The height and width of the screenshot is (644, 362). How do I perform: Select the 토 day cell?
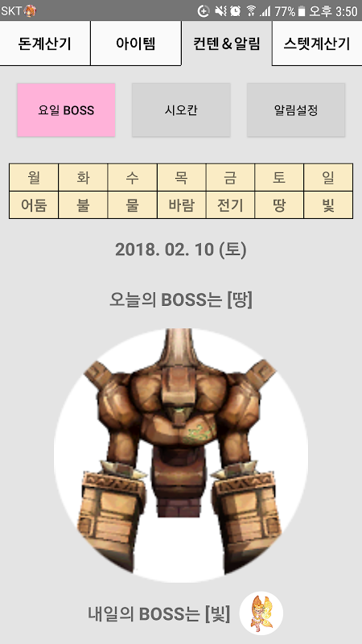[x=279, y=178]
